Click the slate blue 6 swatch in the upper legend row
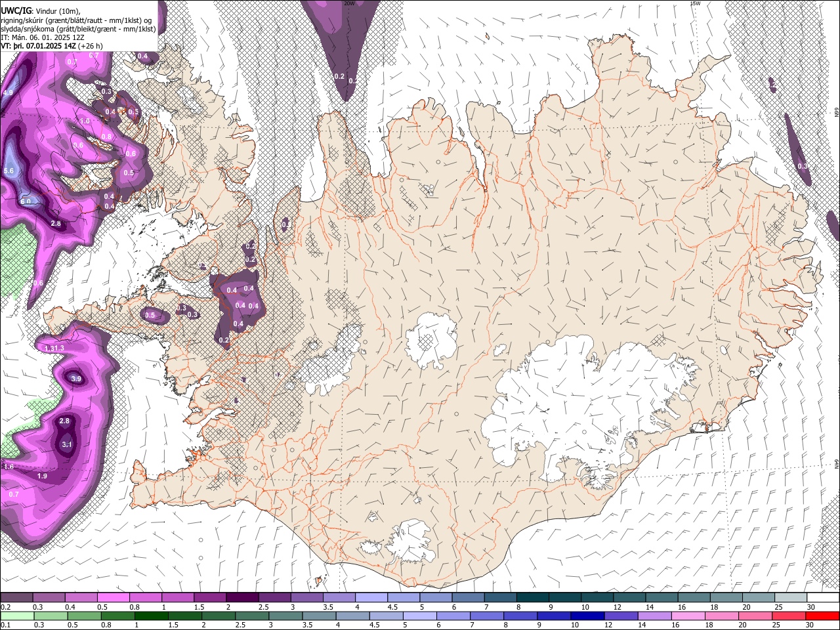 pos(468,598)
